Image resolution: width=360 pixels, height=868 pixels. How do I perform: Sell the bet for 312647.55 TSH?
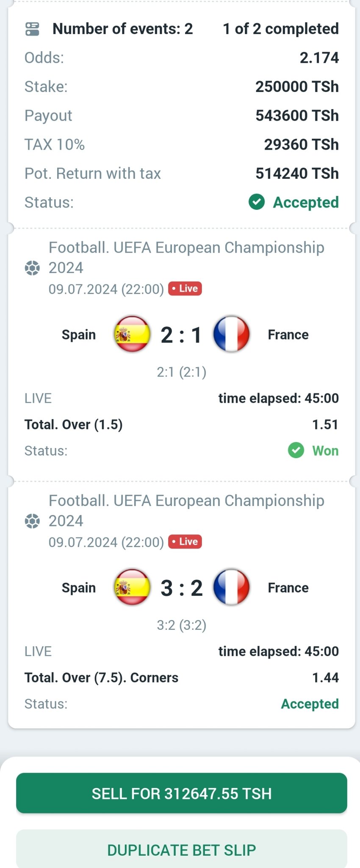[182, 793]
